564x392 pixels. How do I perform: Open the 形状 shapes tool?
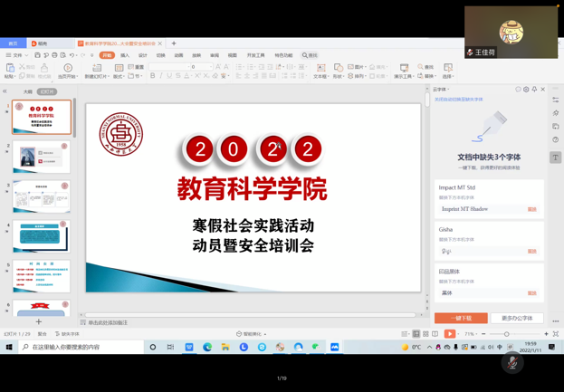(x=338, y=68)
